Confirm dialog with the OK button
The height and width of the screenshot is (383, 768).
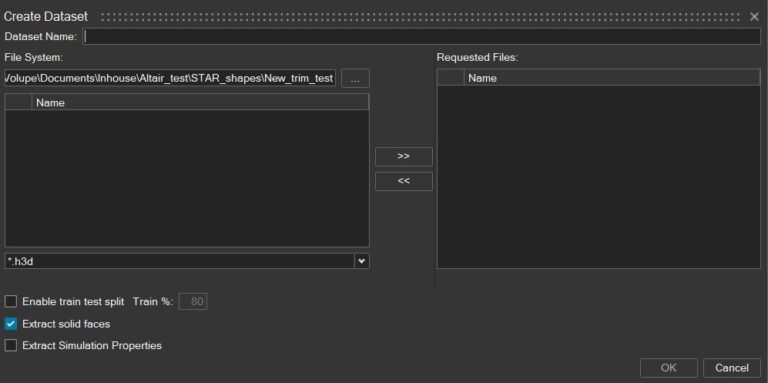(669, 368)
